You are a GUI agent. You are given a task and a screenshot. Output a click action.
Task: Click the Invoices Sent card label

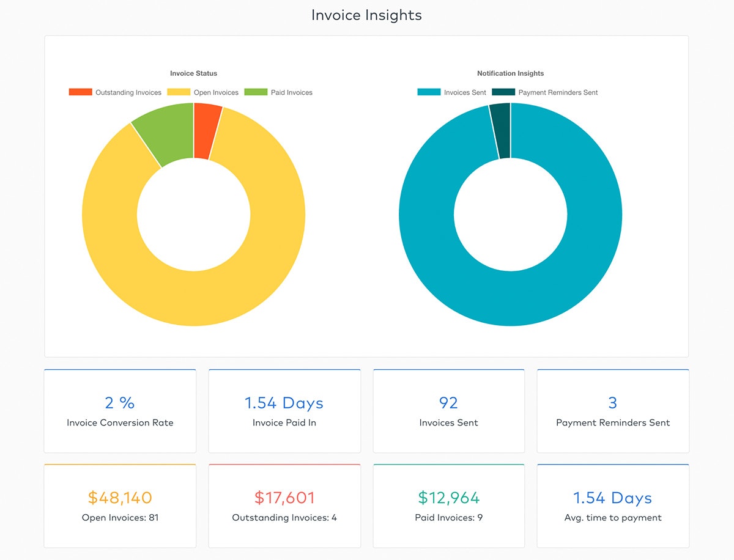point(449,422)
